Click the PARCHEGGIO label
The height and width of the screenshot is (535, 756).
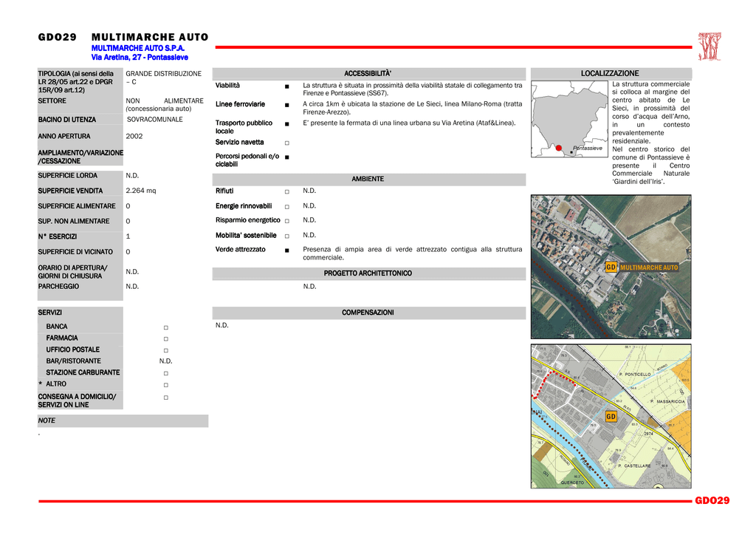pos(58,287)
